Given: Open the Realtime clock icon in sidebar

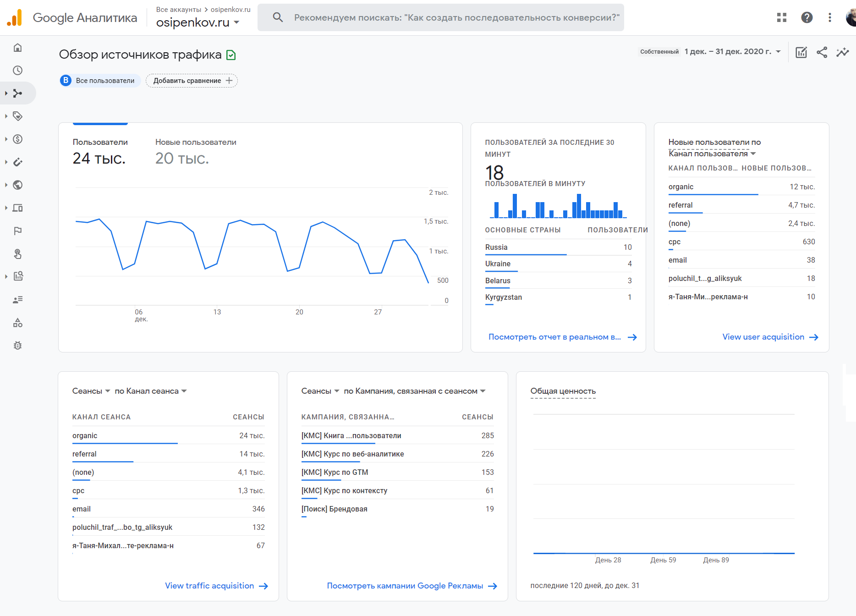Looking at the screenshot, I should click(18, 71).
